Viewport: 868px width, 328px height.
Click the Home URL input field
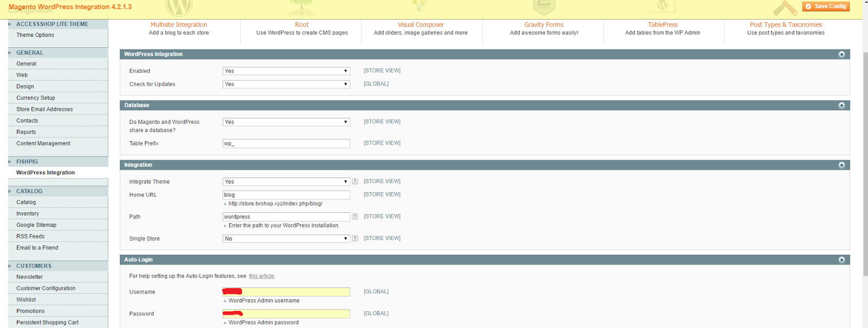286,194
